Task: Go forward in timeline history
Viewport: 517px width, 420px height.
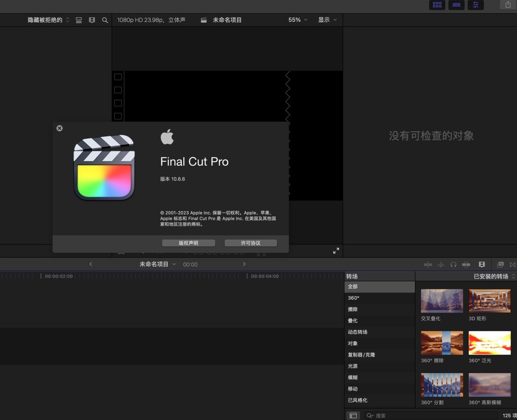Action: (x=244, y=264)
